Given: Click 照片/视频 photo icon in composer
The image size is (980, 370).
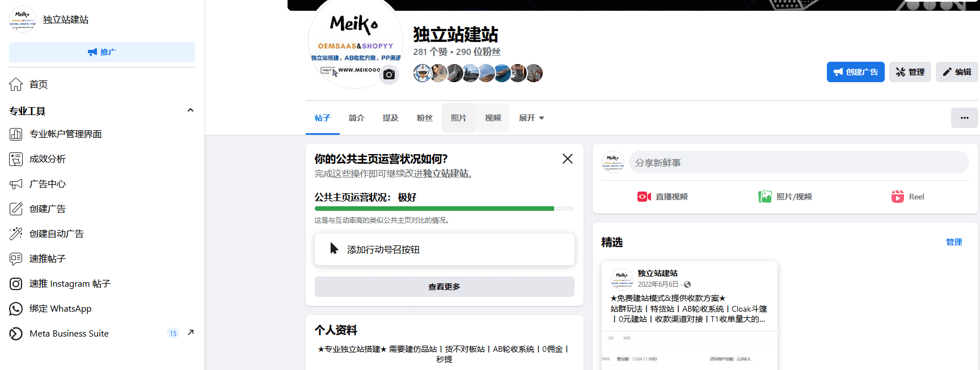Looking at the screenshot, I should [x=765, y=197].
